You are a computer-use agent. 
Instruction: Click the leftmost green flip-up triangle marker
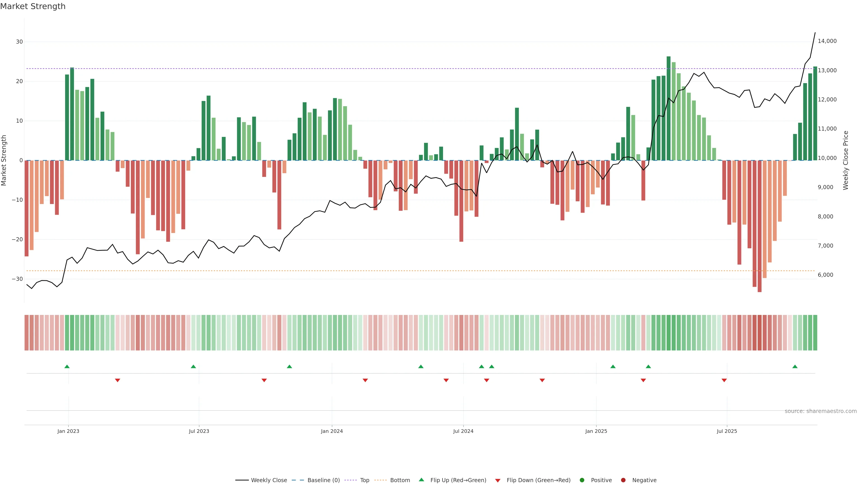click(x=67, y=366)
